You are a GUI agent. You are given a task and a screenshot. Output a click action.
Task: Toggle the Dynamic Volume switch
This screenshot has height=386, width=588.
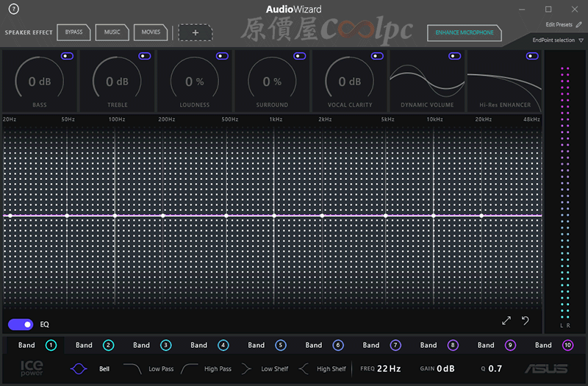pyautogui.click(x=455, y=56)
